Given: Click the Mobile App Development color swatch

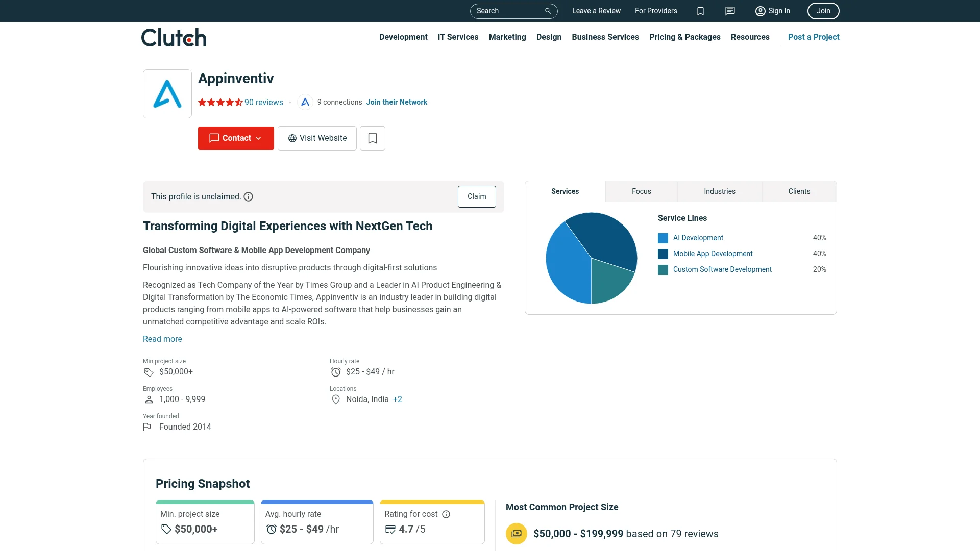Looking at the screenshot, I should coord(663,254).
